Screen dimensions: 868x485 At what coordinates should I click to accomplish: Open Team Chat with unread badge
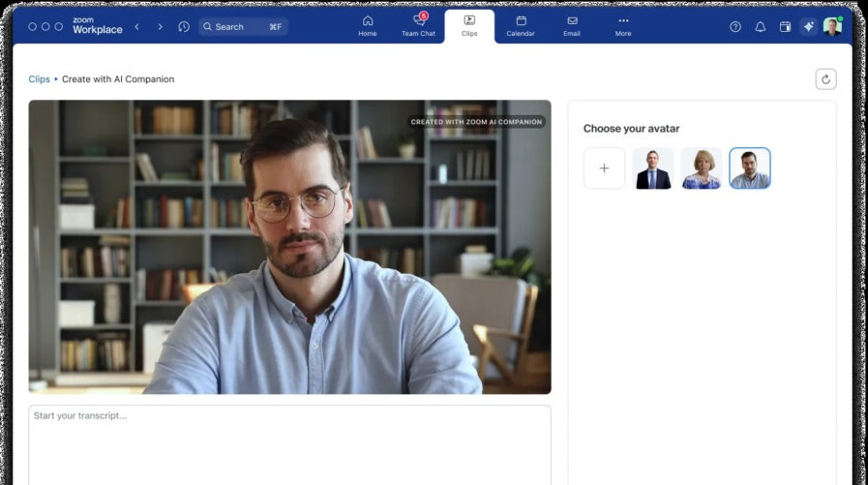pyautogui.click(x=418, y=25)
